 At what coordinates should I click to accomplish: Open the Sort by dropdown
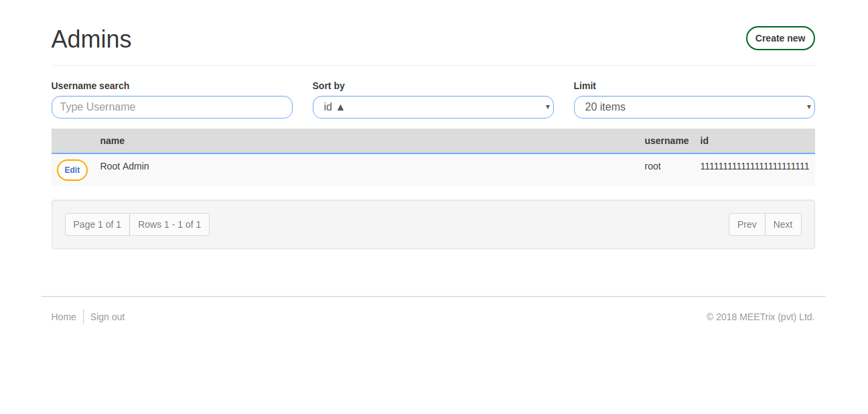click(433, 107)
